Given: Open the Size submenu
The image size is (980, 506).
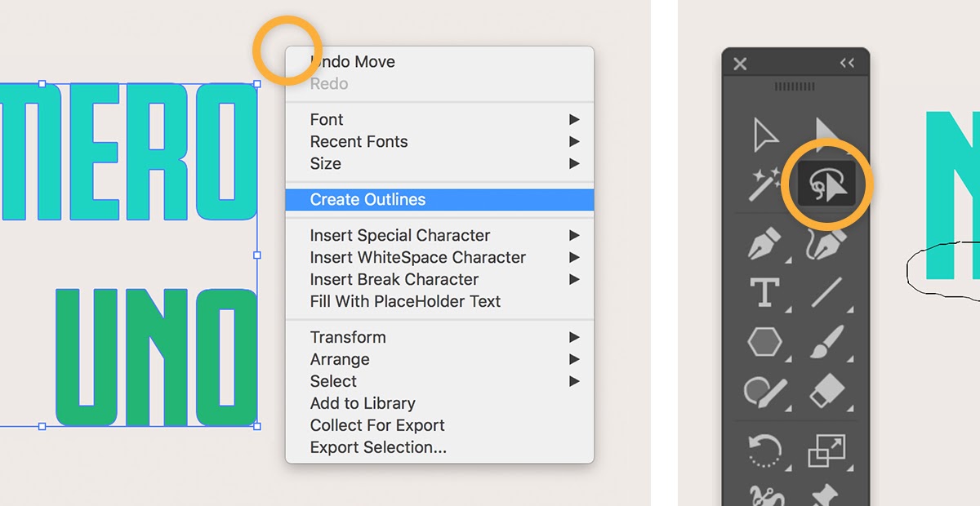Looking at the screenshot, I should 439,164.
